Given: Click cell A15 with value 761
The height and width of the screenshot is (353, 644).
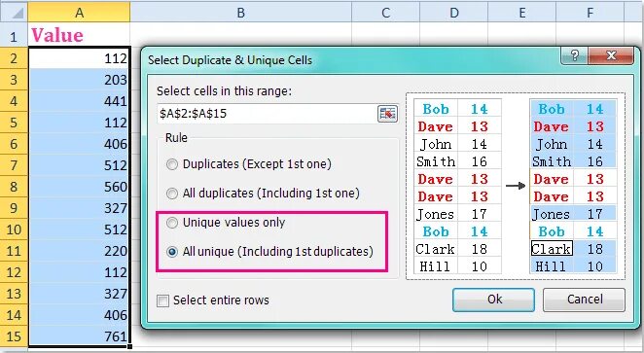Looking at the screenshot, I should click(x=79, y=336).
